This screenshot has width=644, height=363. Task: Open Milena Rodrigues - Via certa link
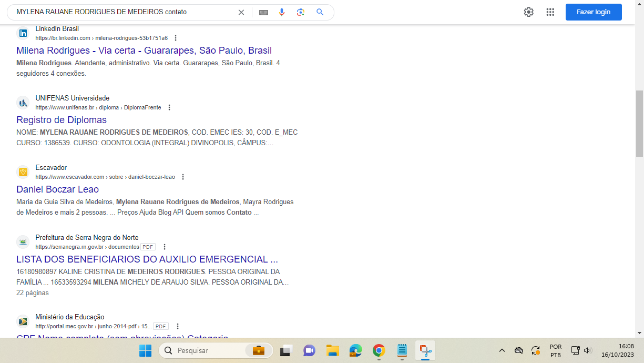144,51
